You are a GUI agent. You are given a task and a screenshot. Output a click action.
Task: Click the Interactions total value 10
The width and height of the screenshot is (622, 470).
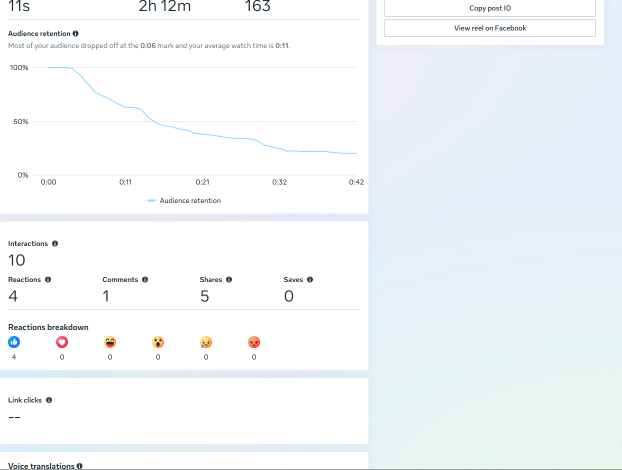pyautogui.click(x=17, y=261)
